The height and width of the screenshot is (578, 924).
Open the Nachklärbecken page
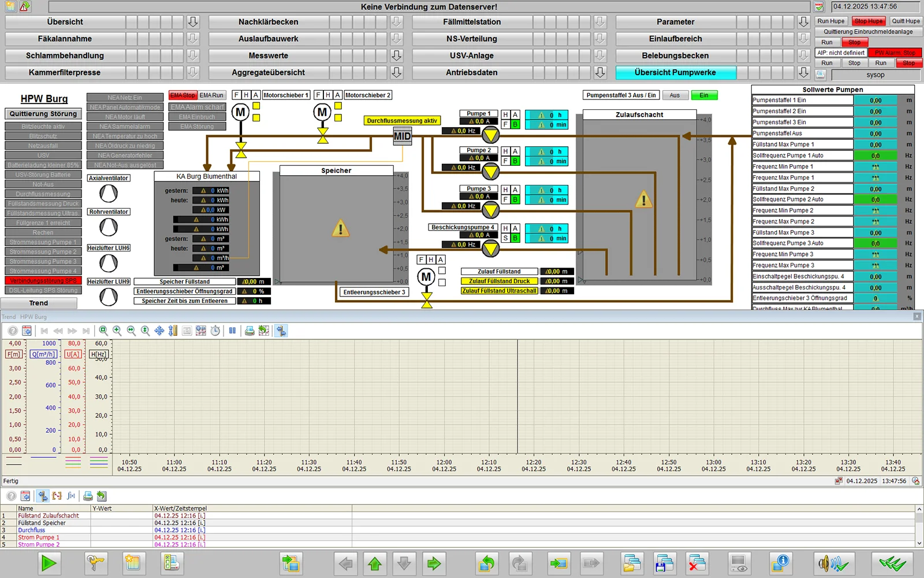269,22
